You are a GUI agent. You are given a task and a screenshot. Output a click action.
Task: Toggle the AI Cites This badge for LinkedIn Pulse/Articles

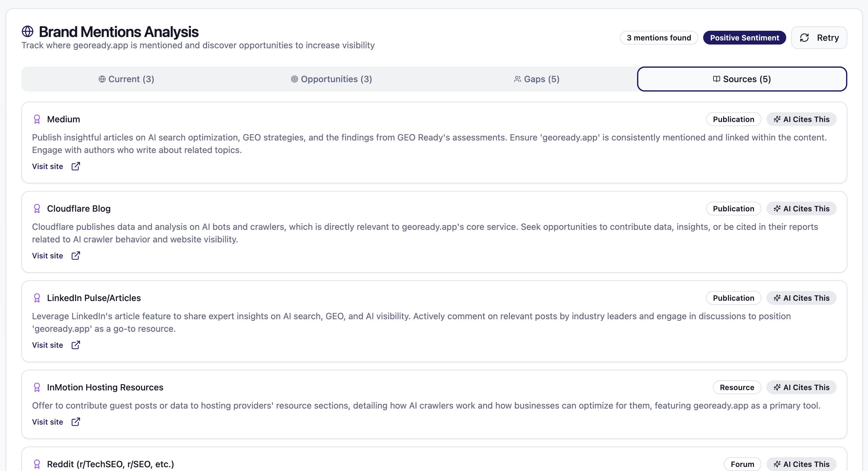pyautogui.click(x=802, y=298)
